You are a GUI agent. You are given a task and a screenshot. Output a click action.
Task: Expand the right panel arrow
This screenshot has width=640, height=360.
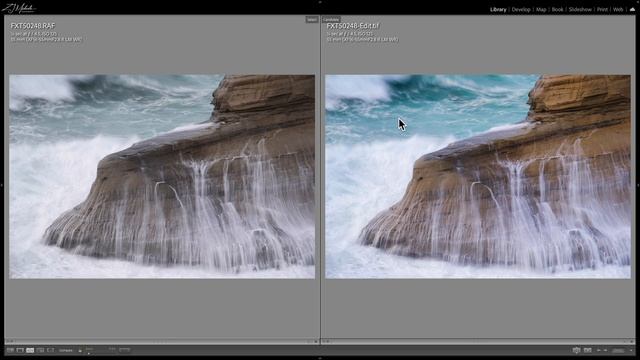coord(638,185)
